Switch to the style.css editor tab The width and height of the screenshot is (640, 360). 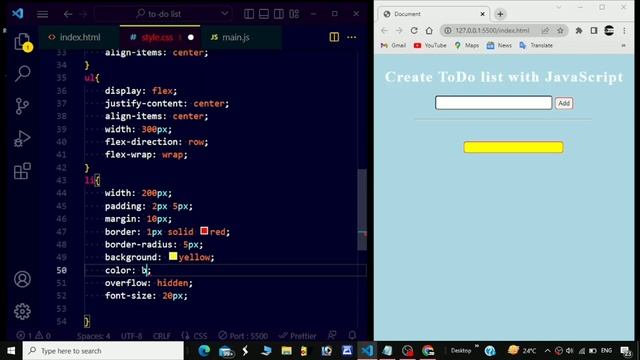tap(160, 37)
